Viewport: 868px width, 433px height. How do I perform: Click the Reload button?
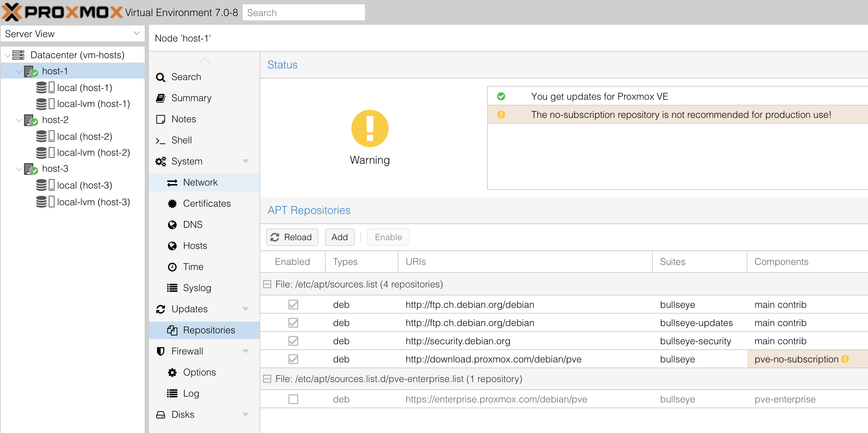tap(292, 237)
